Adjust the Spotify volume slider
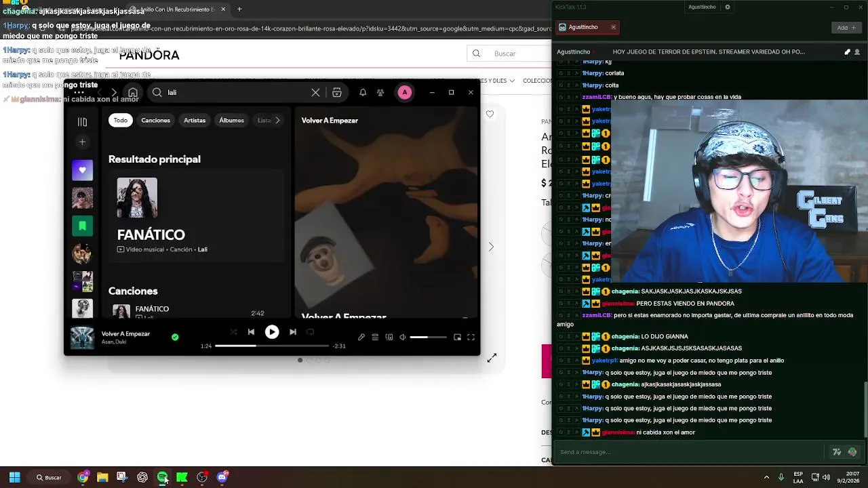 [x=429, y=337]
